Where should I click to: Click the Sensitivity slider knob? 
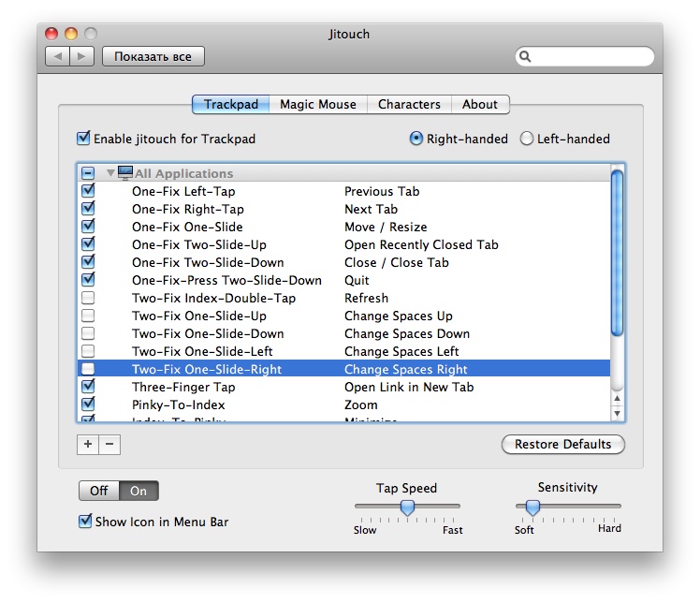(x=532, y=507)
